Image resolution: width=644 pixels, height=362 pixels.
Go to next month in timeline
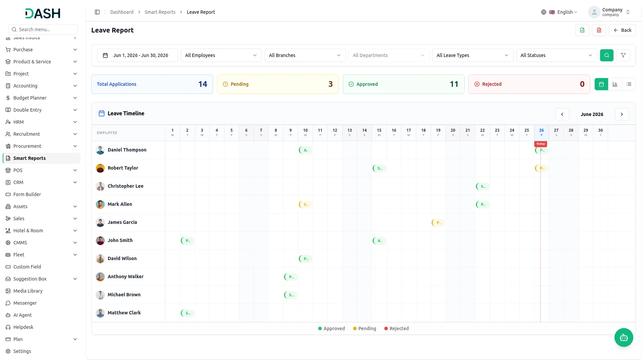coord(622,114)
